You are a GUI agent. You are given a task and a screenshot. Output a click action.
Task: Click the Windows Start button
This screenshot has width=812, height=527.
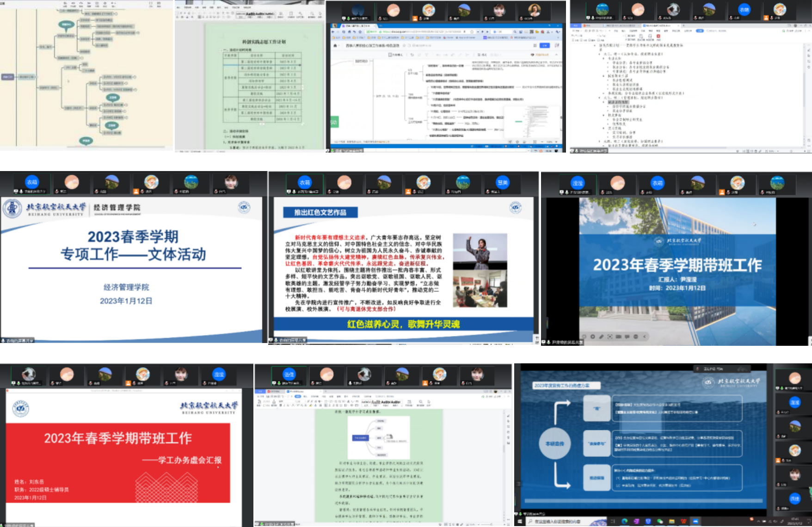(519, 521)
